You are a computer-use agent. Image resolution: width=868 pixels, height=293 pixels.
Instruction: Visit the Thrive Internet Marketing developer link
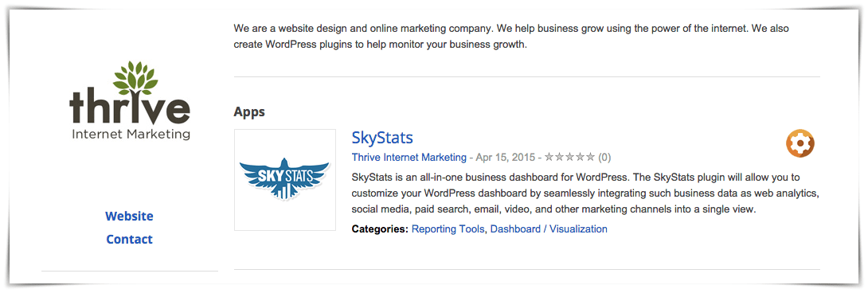(x=409, y=158)
